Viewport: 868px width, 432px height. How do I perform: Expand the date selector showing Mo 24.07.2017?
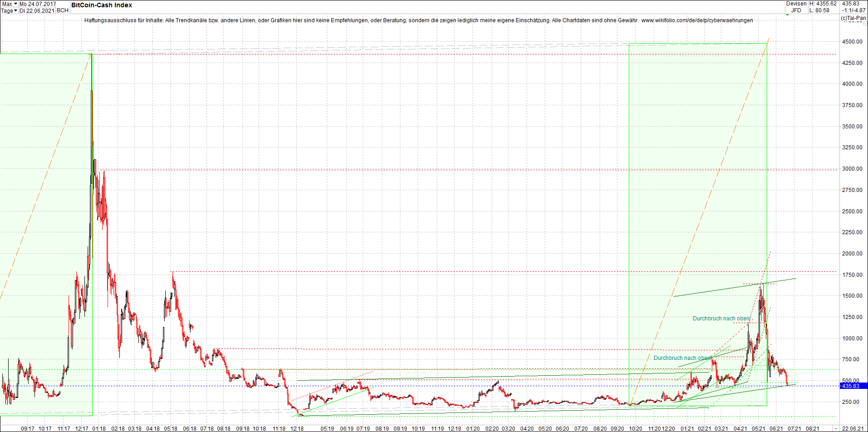pos(38,4)
